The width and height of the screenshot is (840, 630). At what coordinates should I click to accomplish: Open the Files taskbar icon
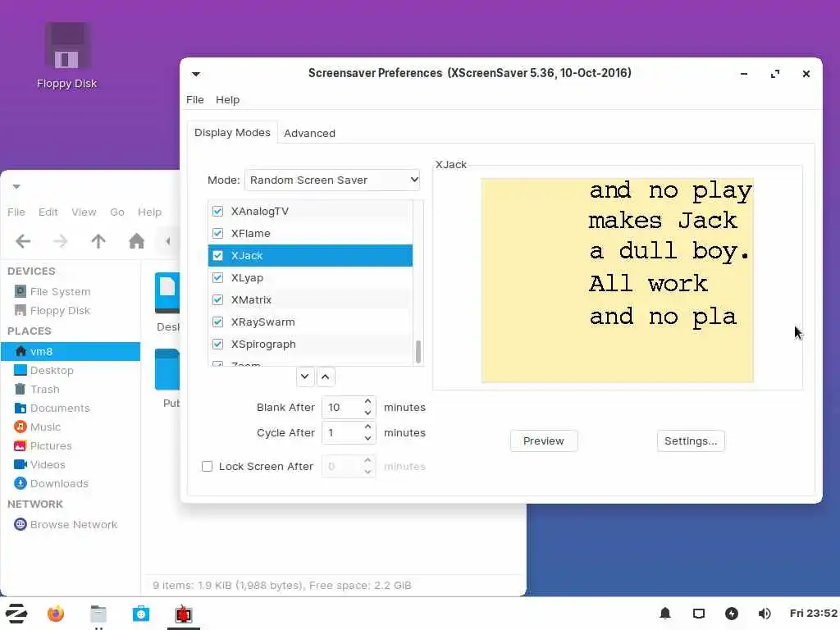point(98,614)
